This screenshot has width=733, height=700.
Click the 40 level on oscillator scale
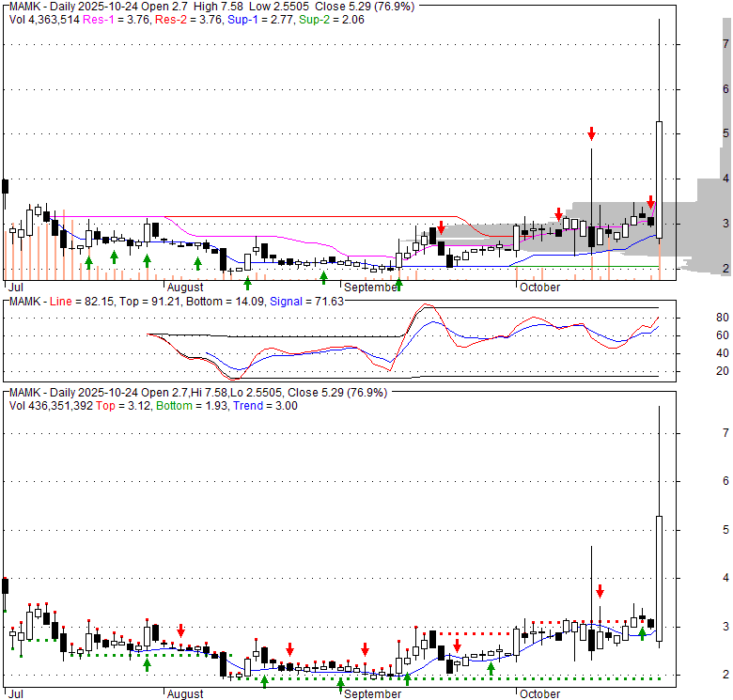(x=723, y=353)
